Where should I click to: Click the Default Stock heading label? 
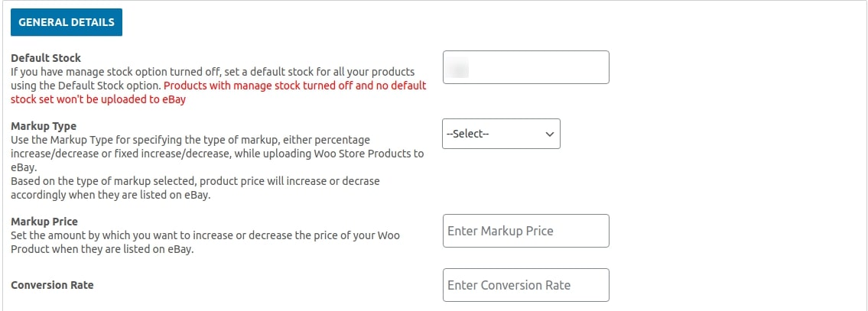[x=46, y=58]
